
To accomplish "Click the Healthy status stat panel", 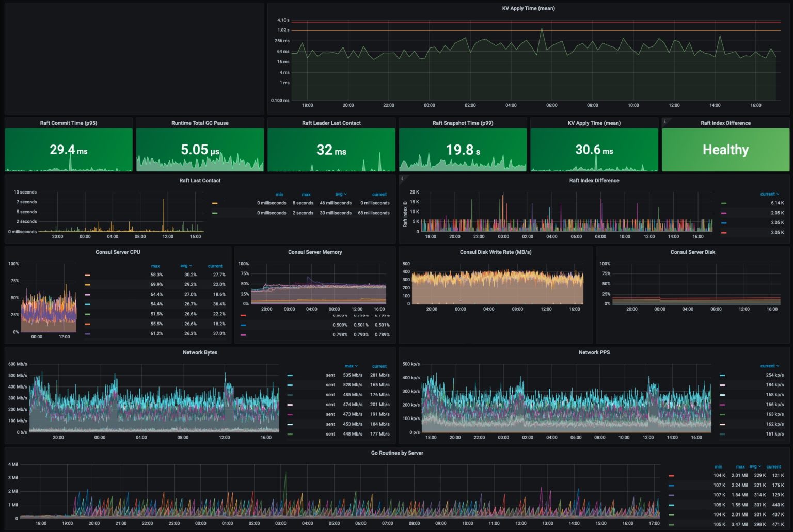I will pos(725,150).
